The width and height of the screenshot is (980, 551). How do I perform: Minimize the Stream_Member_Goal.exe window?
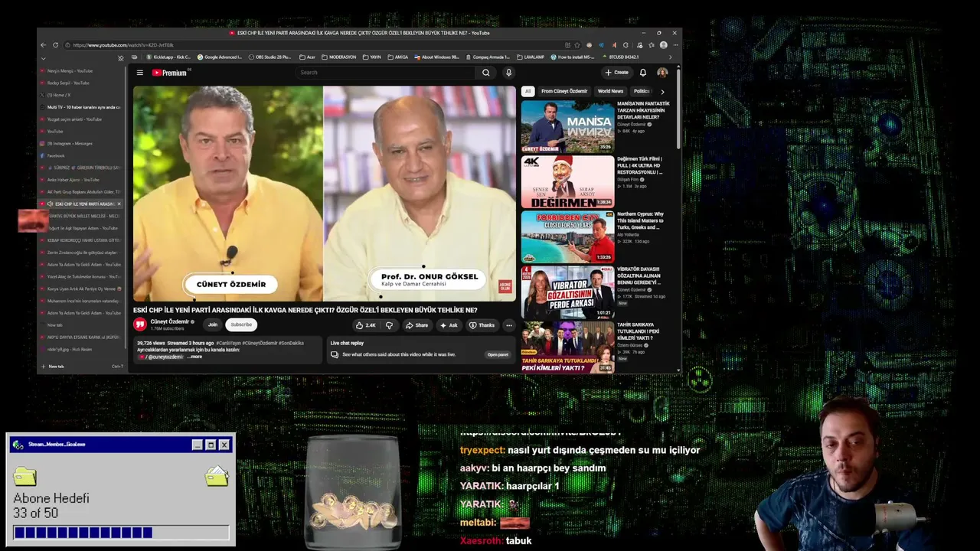(x=197, y=445)
